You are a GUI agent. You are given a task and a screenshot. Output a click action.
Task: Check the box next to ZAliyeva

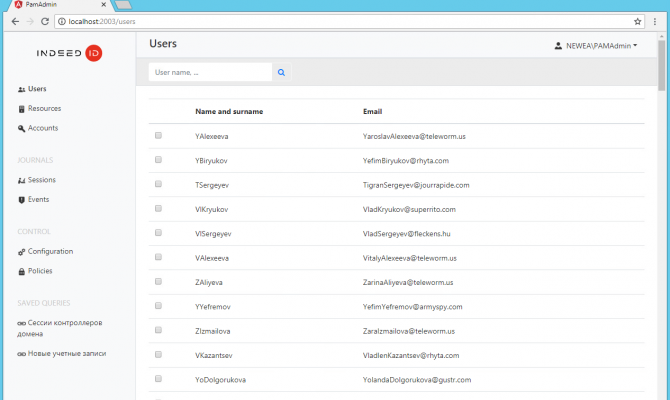(158, 282)
